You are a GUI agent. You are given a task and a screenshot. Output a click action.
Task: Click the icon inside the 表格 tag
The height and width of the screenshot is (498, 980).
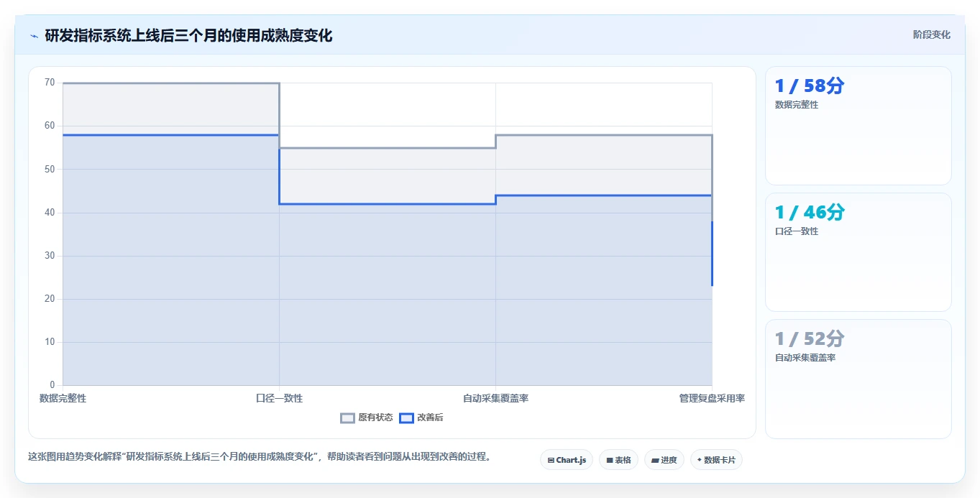(x=610, y=460)
